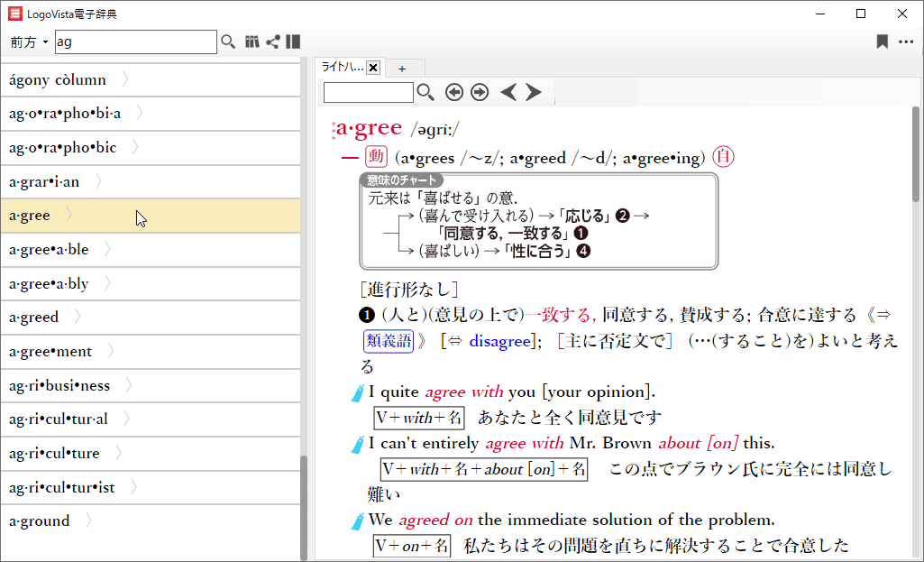Click the 類義語 synonym button
This screenshot has width=924, height=562.
click(x=388, y=341)
